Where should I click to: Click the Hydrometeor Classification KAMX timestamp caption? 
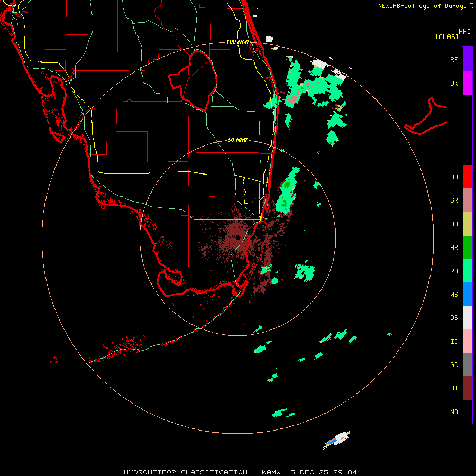[x=240, y=472]
